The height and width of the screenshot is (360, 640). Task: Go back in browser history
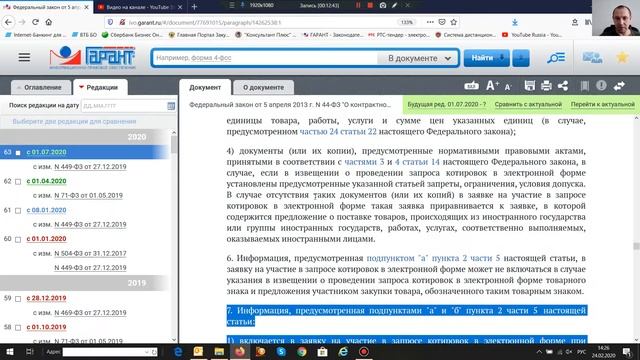tap(9, 22)
